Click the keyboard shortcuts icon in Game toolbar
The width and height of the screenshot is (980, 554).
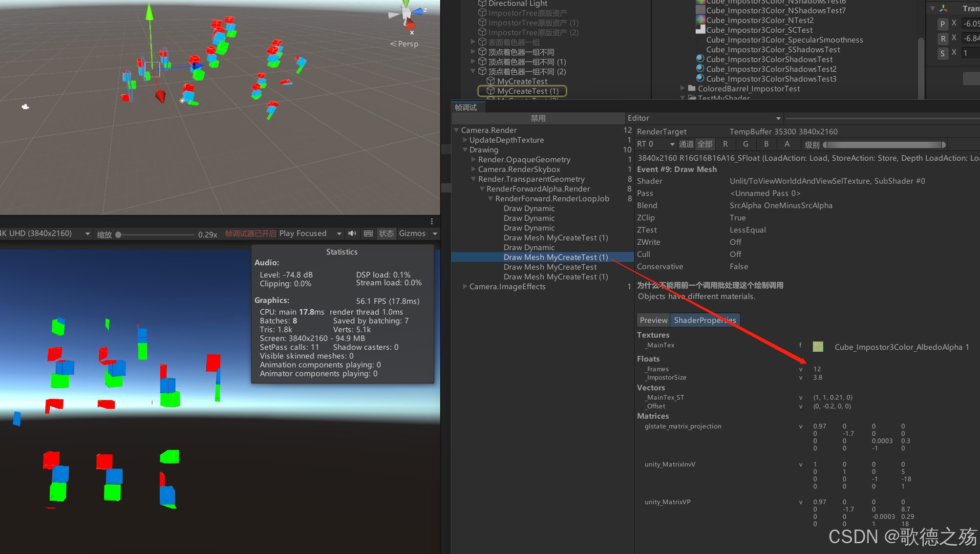click(368, 234)
